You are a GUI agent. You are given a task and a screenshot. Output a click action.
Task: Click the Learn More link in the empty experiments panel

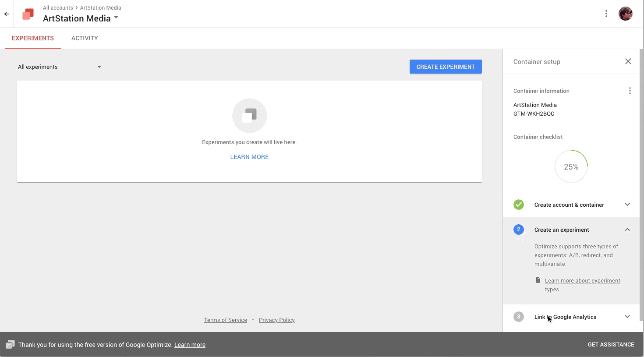pos(250,157)
